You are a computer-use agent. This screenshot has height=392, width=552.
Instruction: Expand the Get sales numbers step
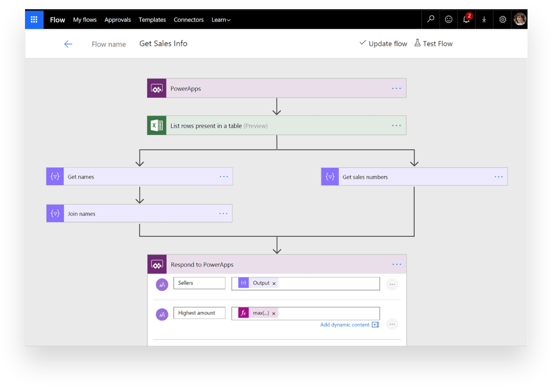coord(414,177)
